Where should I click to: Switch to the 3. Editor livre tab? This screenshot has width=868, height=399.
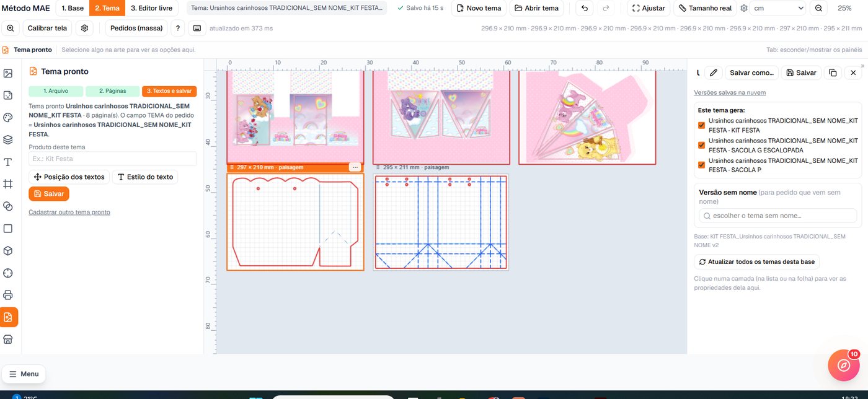tap(151, 8)
